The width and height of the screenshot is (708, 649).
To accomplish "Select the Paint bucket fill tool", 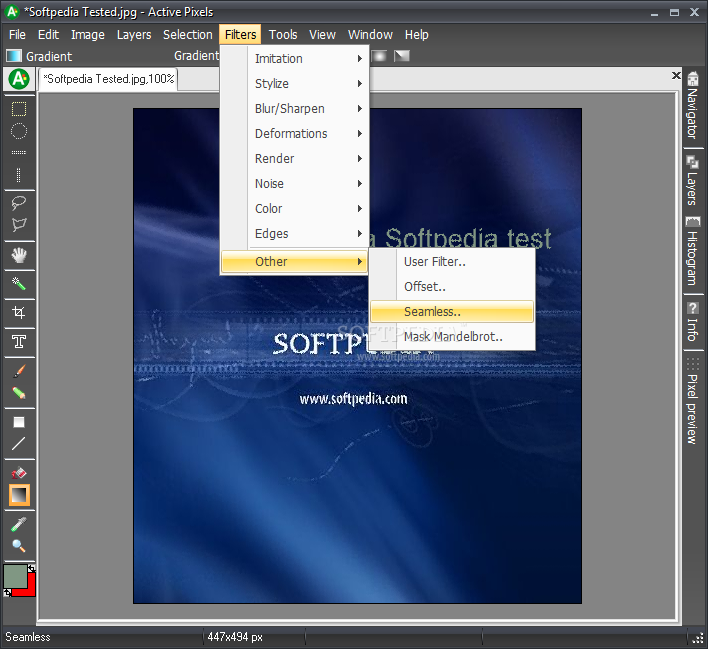I will [x=19, y=473].
